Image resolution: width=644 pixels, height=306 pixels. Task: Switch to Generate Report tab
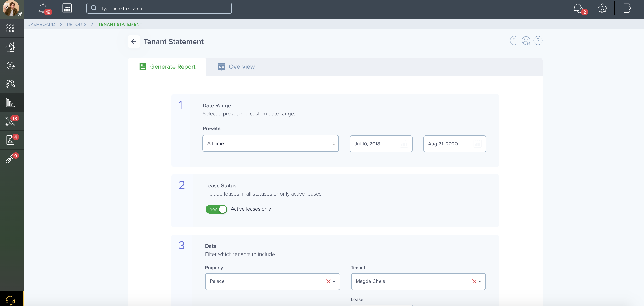[167, 67]
